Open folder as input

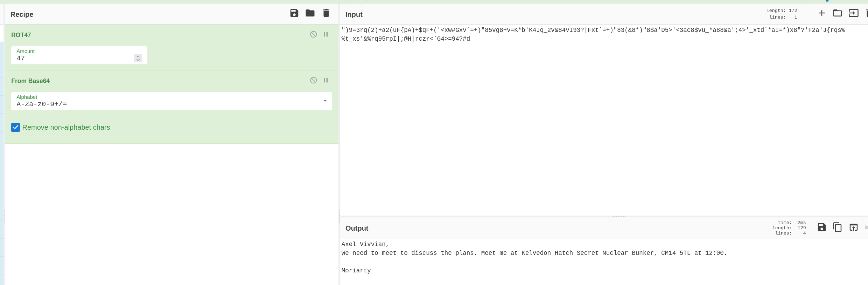837,13
